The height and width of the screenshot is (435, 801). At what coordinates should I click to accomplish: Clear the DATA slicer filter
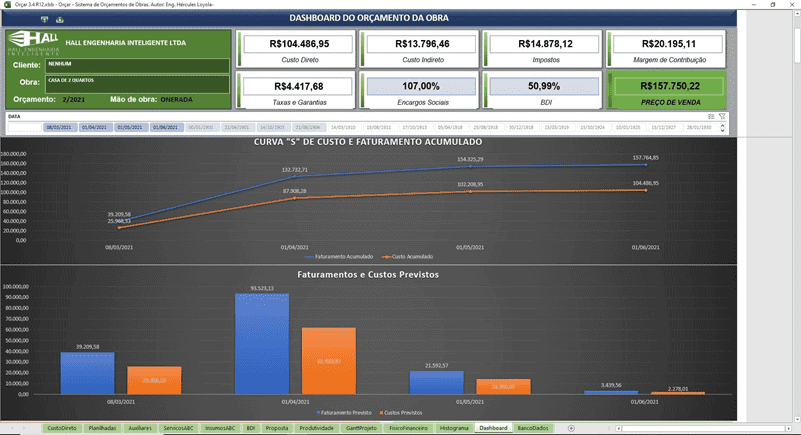(x=722, y=117)
